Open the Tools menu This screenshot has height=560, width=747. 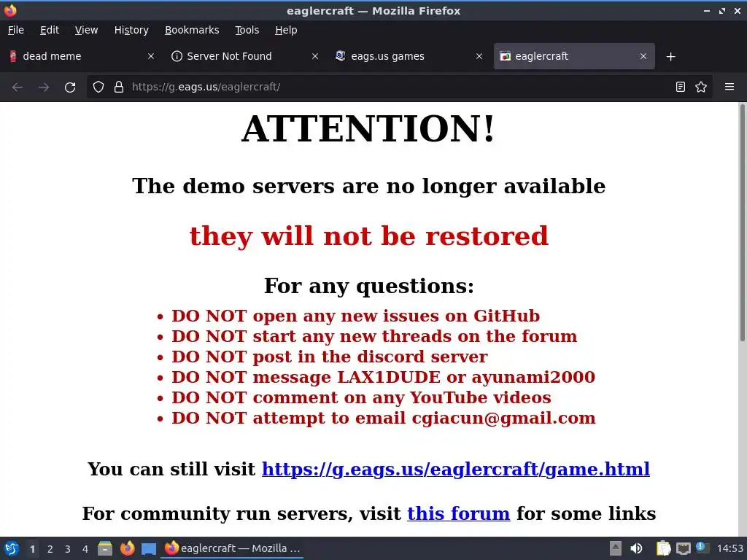pos(247,30)
